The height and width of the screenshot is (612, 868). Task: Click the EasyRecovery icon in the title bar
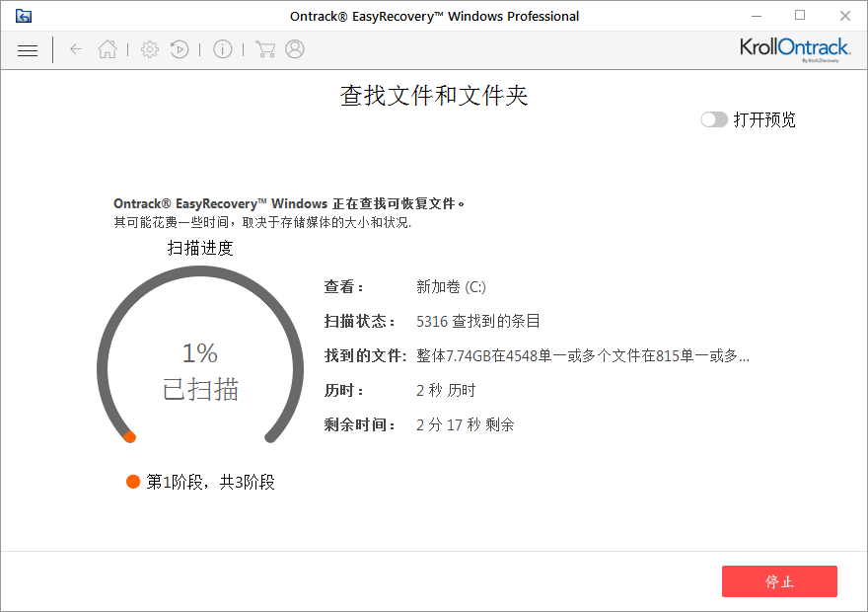pos(22,15)
